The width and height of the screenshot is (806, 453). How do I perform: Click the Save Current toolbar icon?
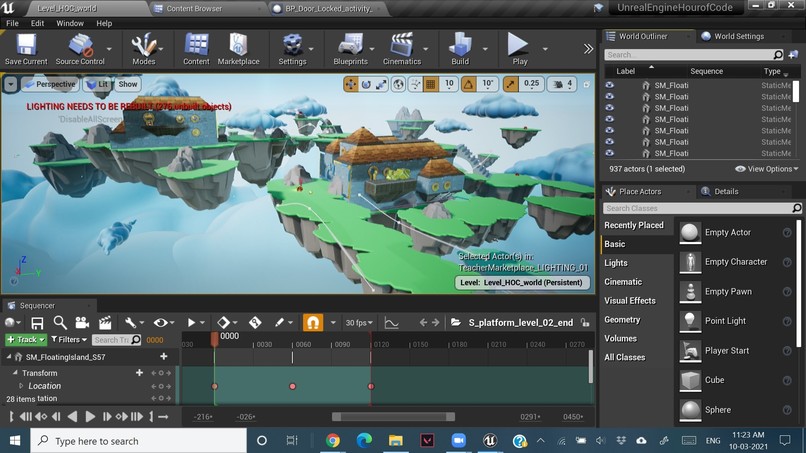26,49
